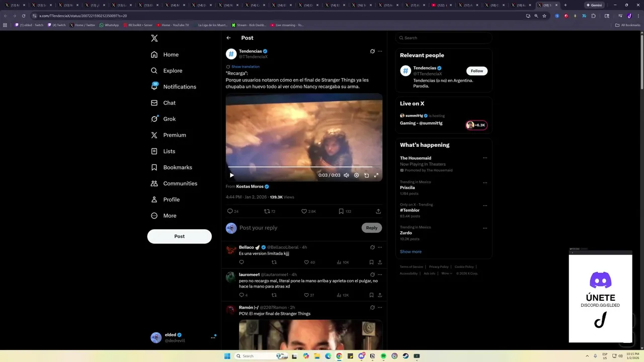
Task: Click Show more under What's happening
Action: tap(411, 251)
